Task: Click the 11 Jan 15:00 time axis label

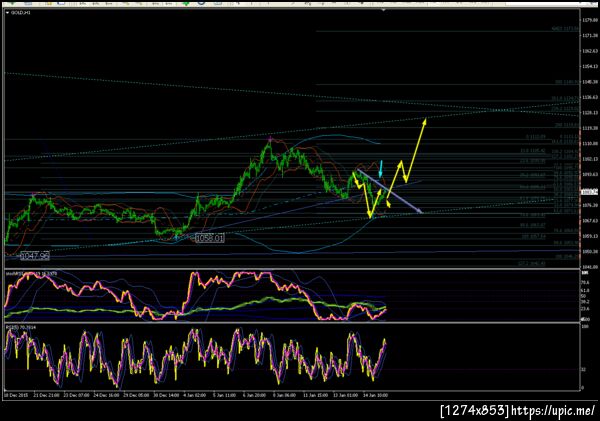Action: 315,395
